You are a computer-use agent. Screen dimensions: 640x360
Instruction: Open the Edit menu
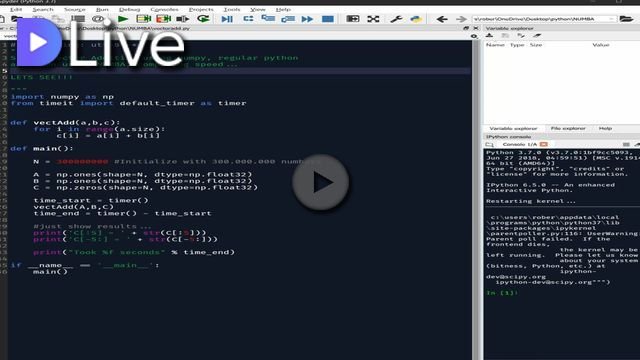(x=16, y=9)
